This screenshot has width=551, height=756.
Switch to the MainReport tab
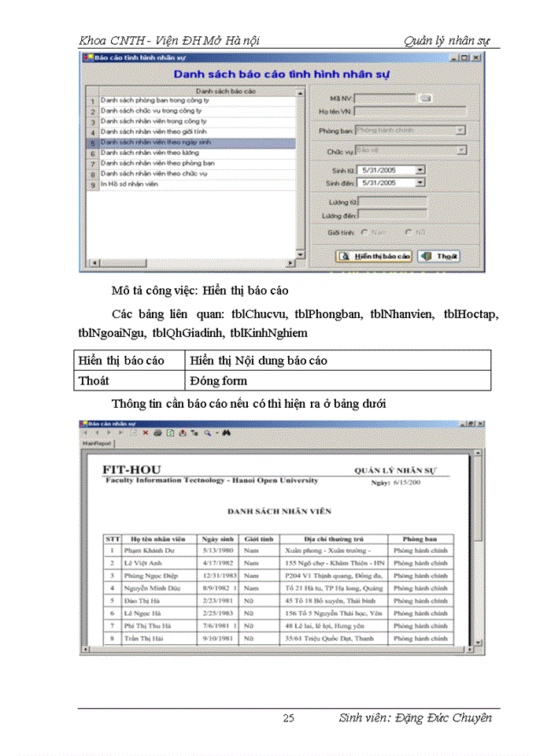point(97,443)
